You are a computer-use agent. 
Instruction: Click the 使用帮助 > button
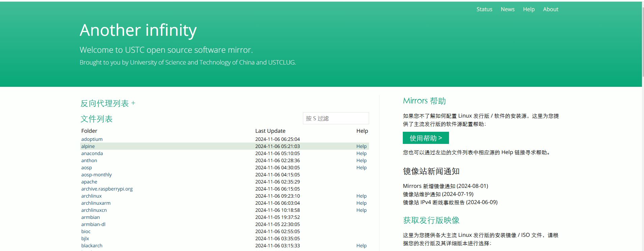[x=426, y=138]
